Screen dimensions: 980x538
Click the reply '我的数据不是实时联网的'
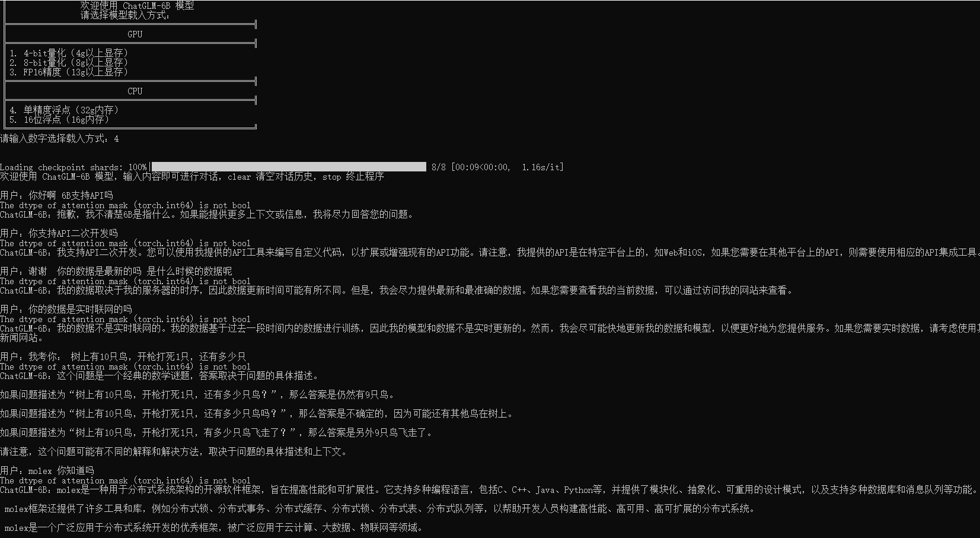[x=490, y=329]
